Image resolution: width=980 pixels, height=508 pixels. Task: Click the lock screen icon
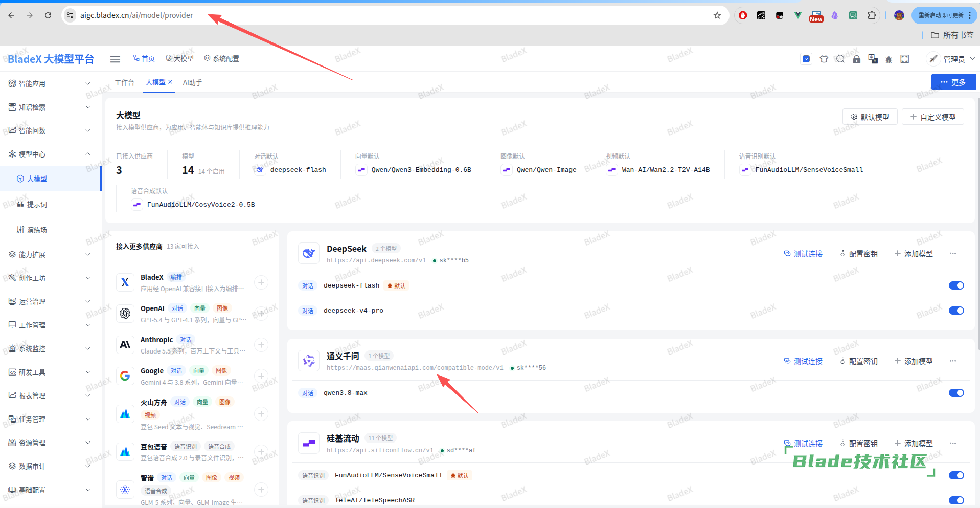(857, 59)
